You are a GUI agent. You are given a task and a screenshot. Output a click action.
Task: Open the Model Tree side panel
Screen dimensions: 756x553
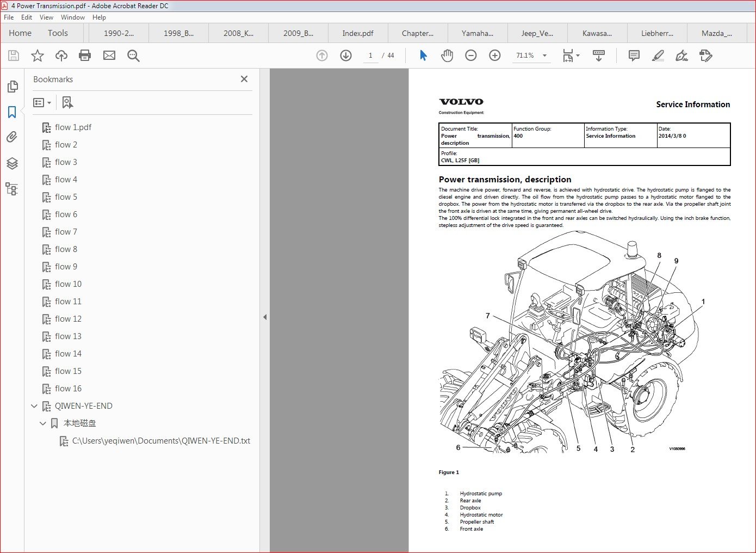pos(12,189)
